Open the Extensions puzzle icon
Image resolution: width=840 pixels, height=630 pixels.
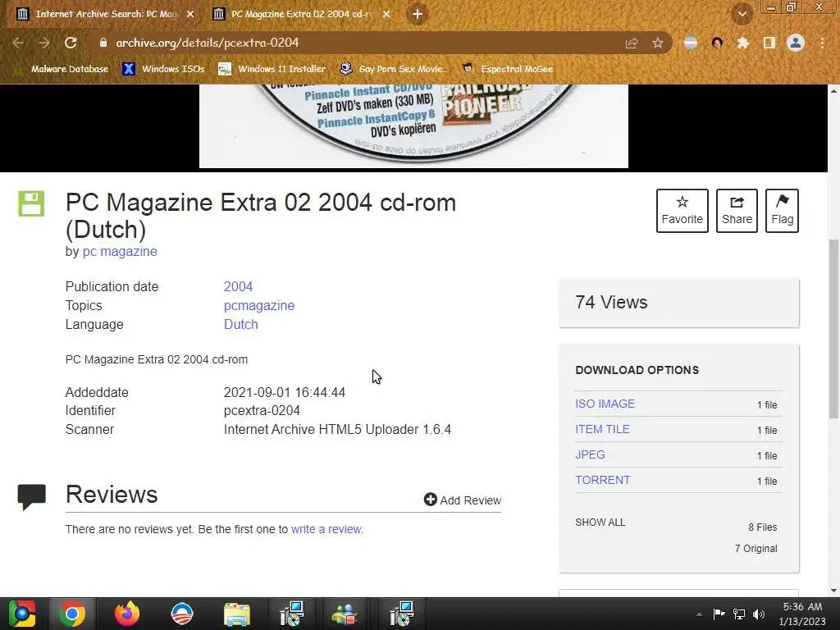pyautogui.click(x=743, y=43)
